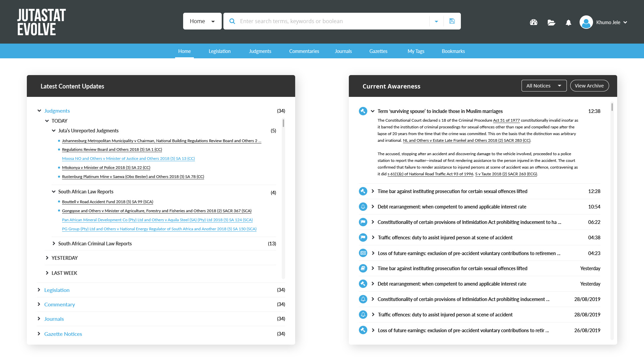This screenshot has width=644, height=362.
Task: Open the folder icon in the header
Action: point(551,22)
